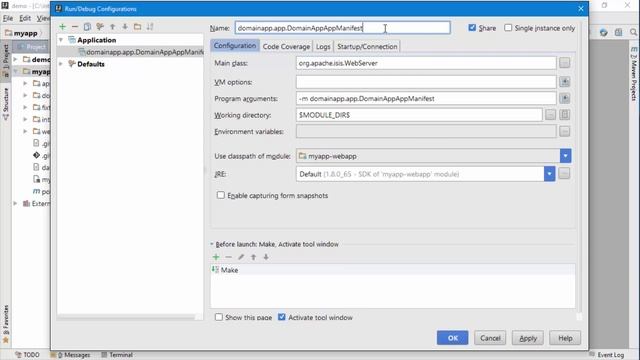
Task: Remove before launch task minus icon
Action: coord(229,257)
